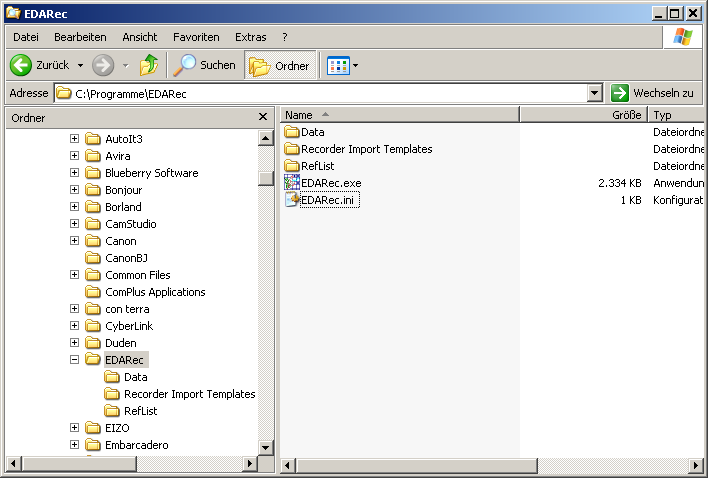Open the forward history dropdown arrow

tap(126, 66)
